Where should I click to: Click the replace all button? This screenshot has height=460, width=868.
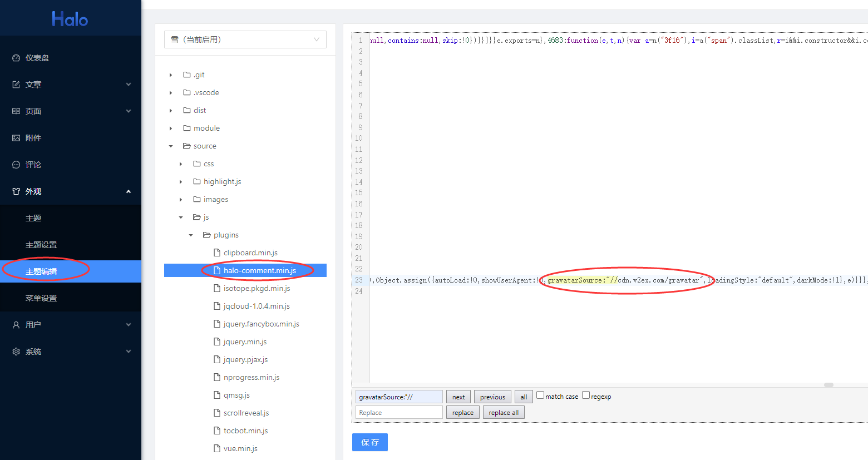point(503,412)
